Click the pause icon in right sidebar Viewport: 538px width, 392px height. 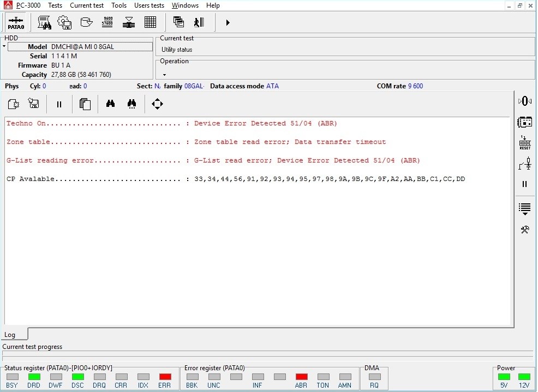click(x=524, y=184)
